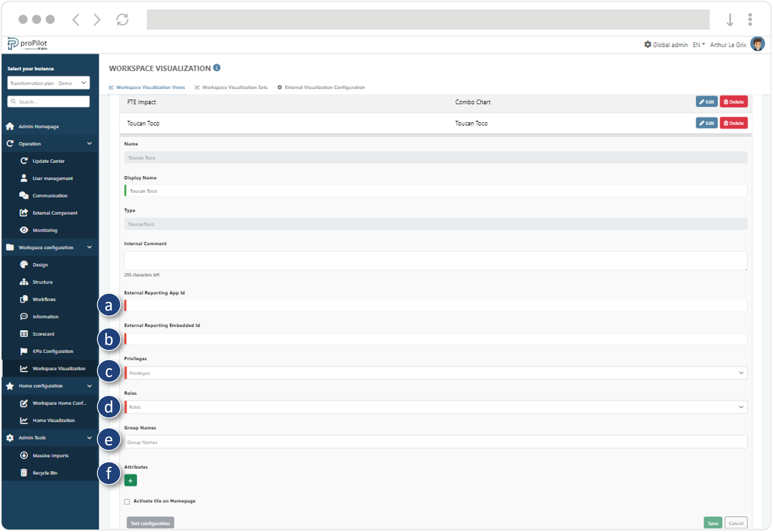Open Massive Imports in Admin Tools
The image size is (773, 532).
tap(50, 456)
